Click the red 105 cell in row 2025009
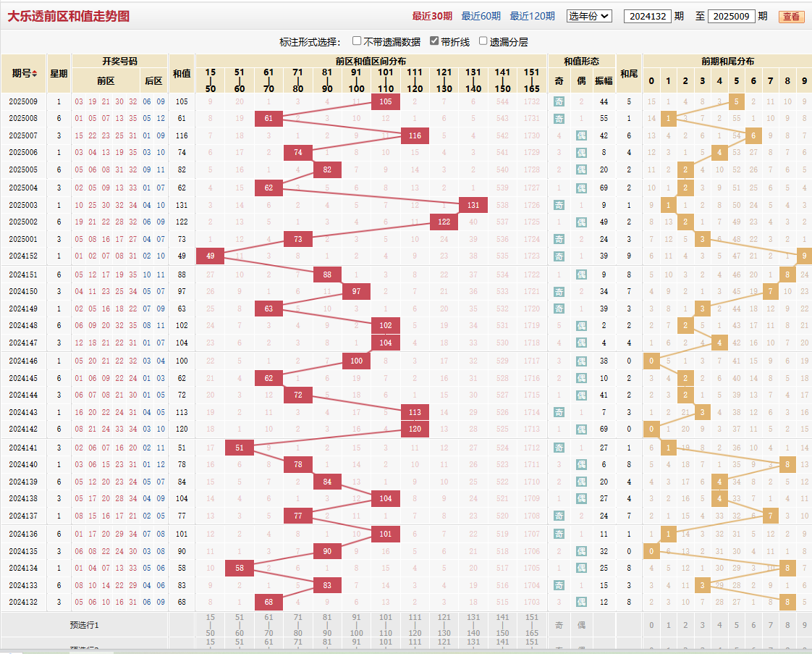The image size is (812, 654). coord(385,101)
